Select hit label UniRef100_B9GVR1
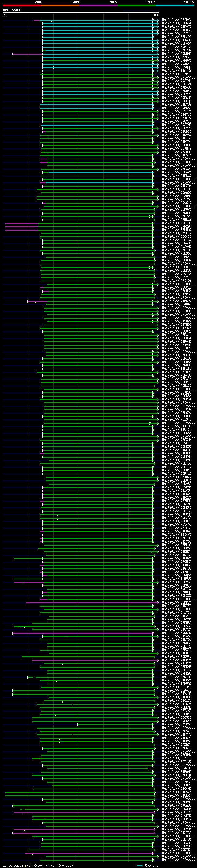197x868 pixels. pyautogui.click(x=176, y=128)
